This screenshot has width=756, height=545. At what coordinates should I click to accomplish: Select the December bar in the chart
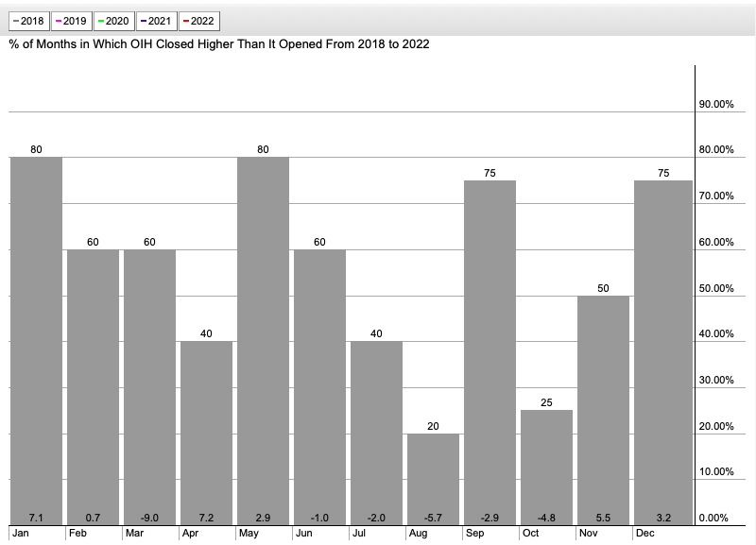(x=663, y=352)
